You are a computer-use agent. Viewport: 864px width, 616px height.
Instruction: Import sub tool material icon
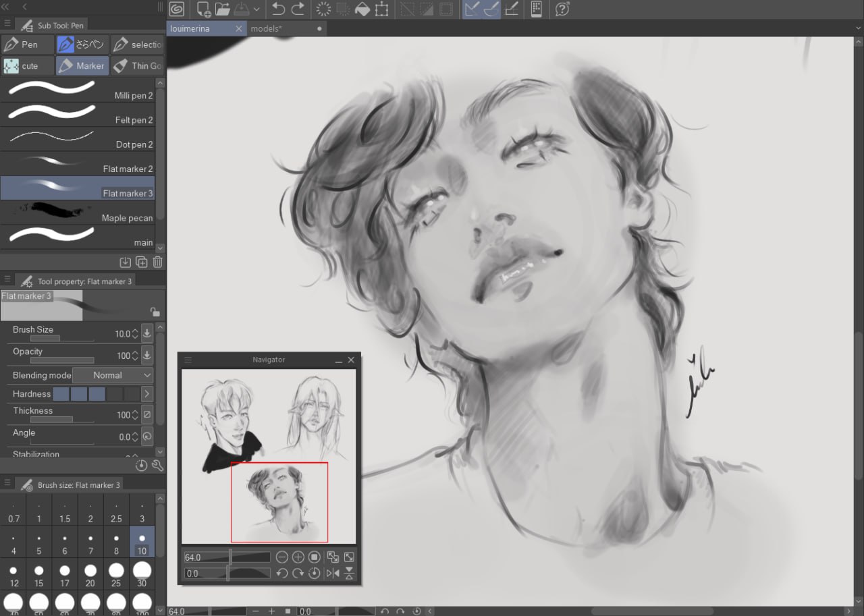pos(125,262)
